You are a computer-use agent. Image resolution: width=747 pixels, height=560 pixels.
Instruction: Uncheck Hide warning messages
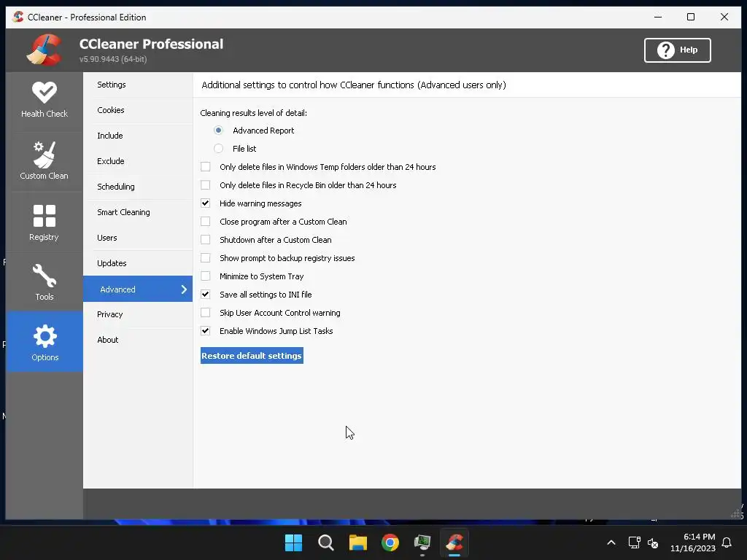205,203
